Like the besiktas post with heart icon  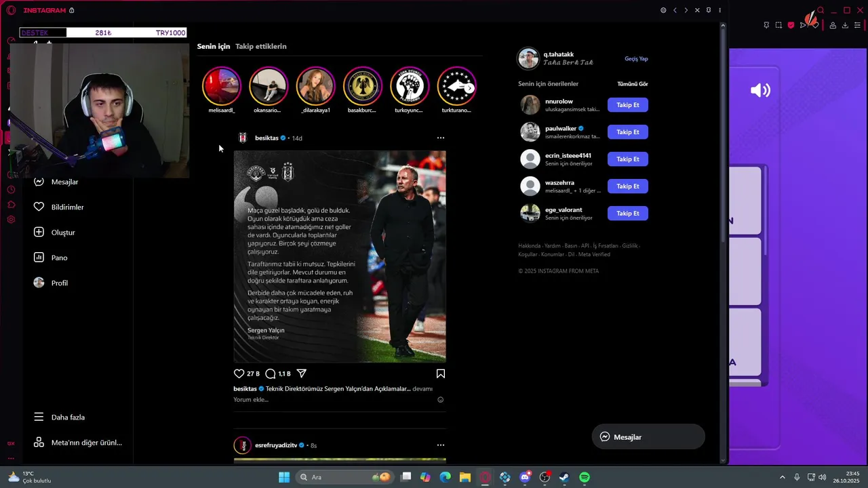239,373
